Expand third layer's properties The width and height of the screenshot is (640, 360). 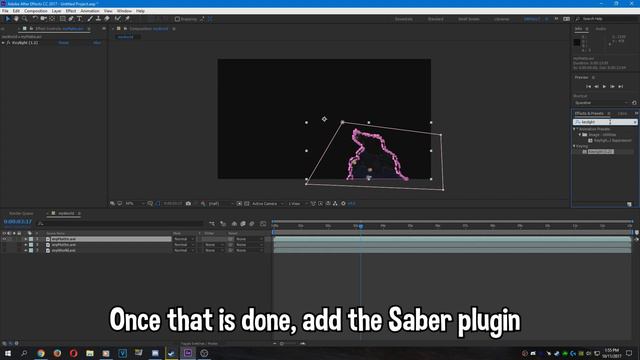click(26, 250)
